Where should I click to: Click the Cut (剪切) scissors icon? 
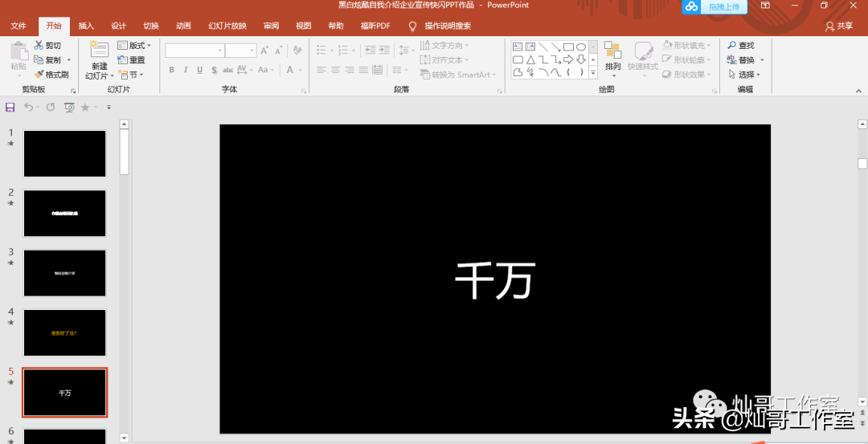pyautogui.click(x=39, y=45)
